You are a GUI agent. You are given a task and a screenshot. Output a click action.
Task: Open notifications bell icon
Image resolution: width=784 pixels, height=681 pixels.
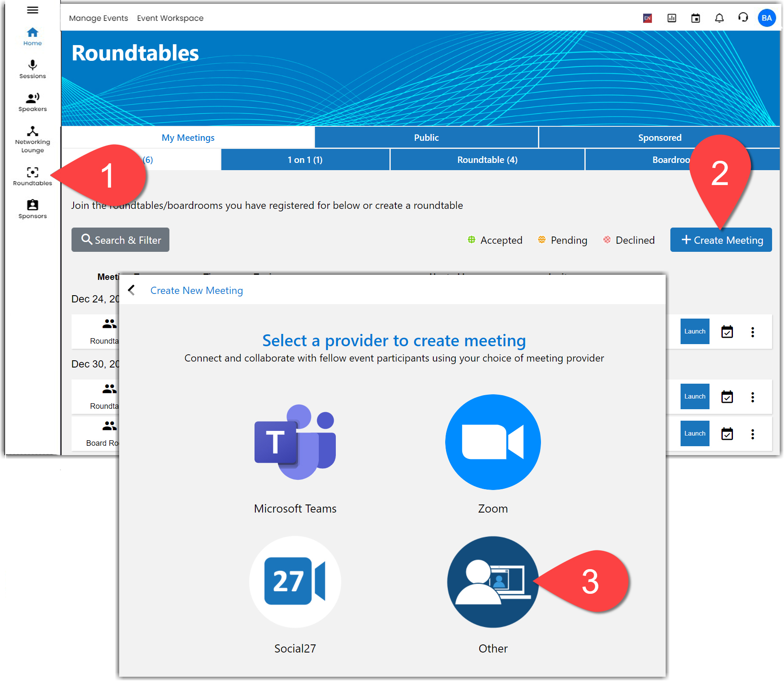[x=719, y=18]
